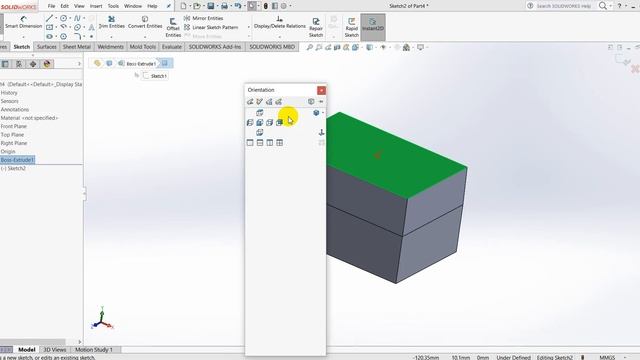
Task: Open the Motion Study 1 tab
Action: point(93,350)
